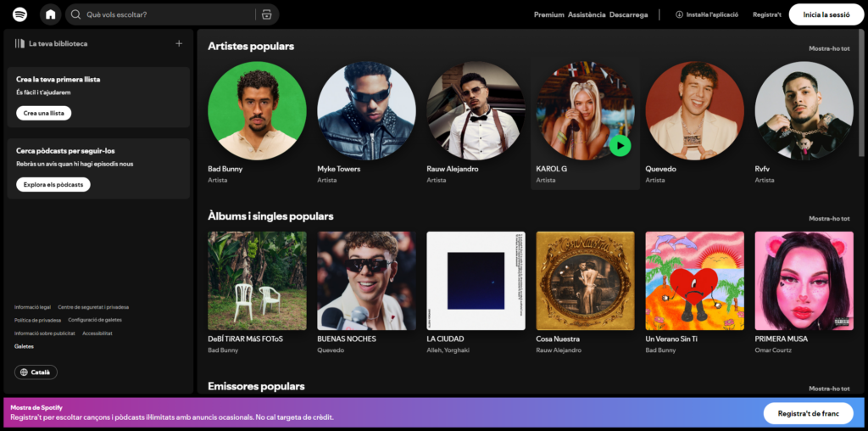The height and width of the screenshot is (431, 868).
Task: Open the Myke Towers artist photo
Action: point(366,111)
